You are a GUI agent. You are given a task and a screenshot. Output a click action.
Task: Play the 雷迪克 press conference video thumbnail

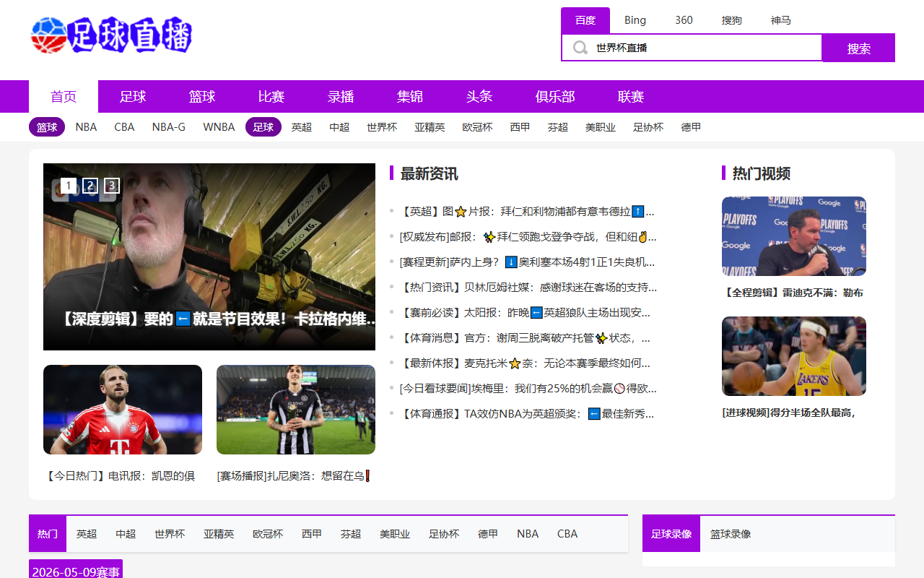(x=794, y=236)
